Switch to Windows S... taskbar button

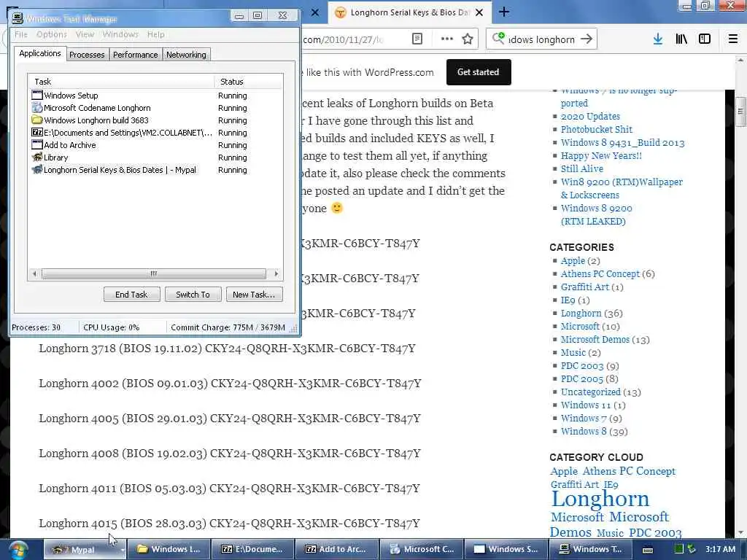tap(506, 550)
